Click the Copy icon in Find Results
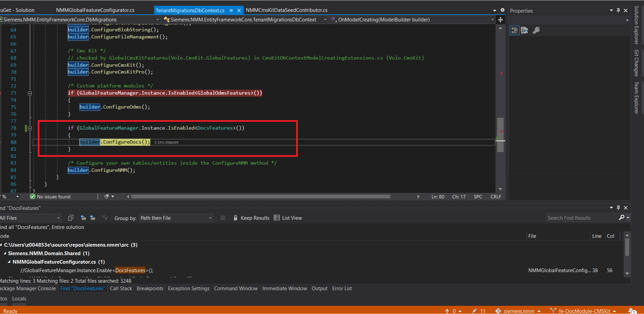The image size is (644, 314). 71,218
